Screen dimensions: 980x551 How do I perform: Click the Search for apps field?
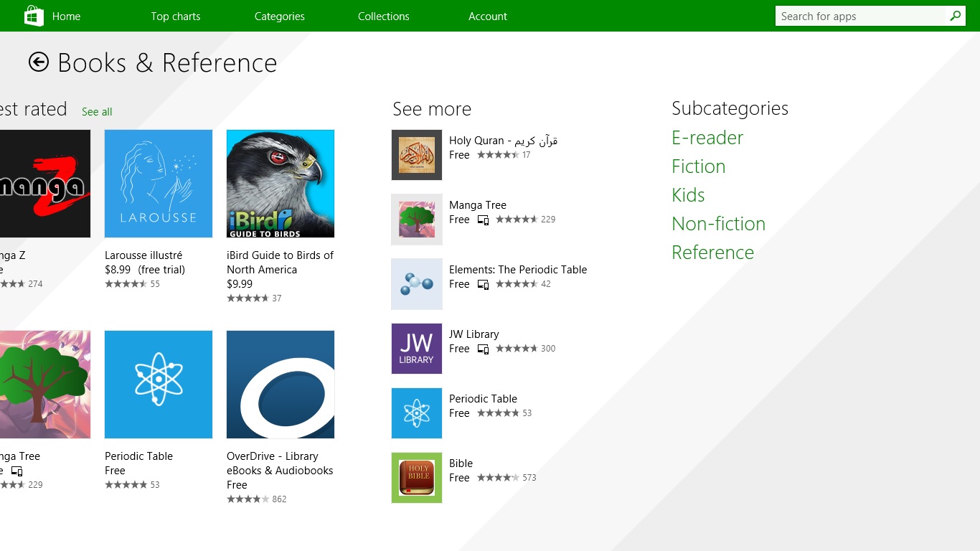(x=861, y=16)
